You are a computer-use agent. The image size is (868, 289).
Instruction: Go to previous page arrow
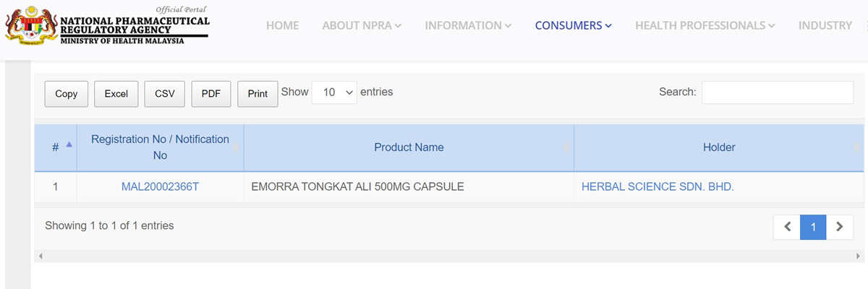[787, 227]
